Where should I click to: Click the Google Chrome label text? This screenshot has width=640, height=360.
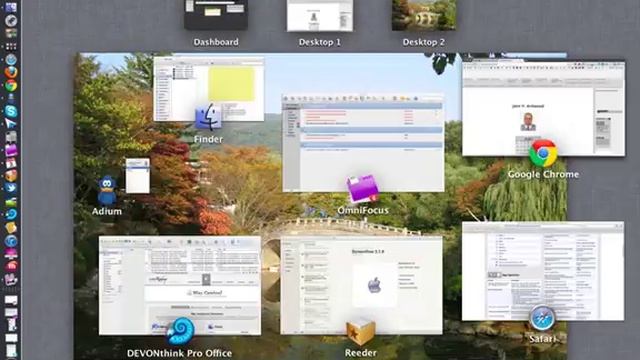click(x=543, y=174)
